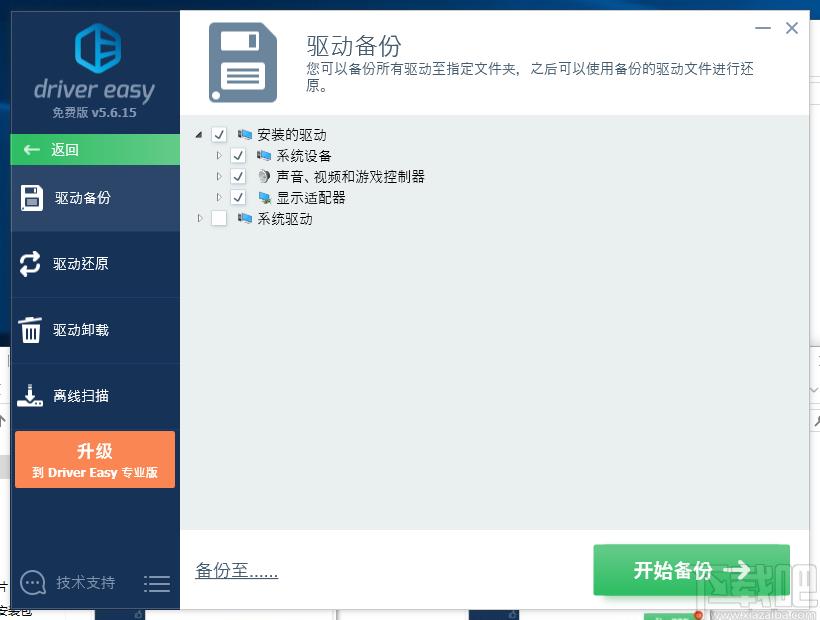Click the monitor icon for 显示适配器
This screenshot has height=620, width=820.
[264, 198]
